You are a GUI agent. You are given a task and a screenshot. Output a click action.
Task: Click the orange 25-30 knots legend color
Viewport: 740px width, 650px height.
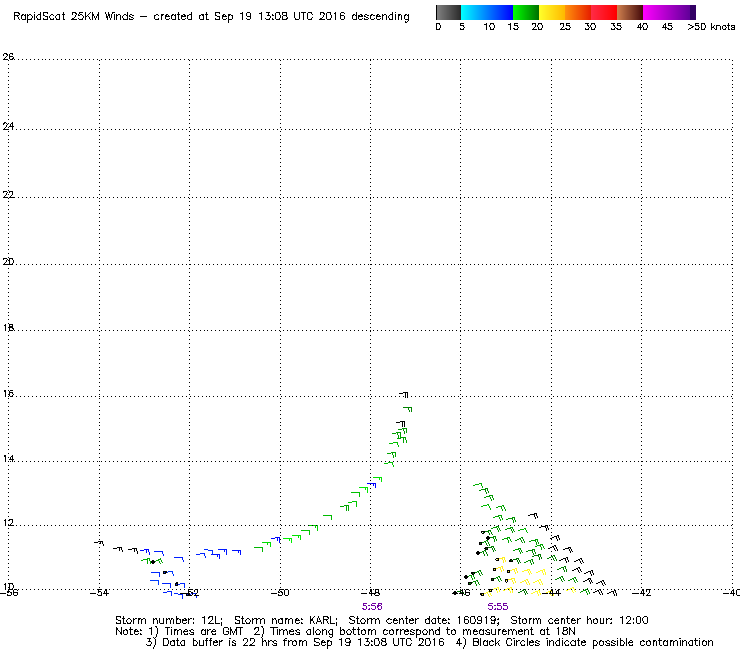coord(578,12)
